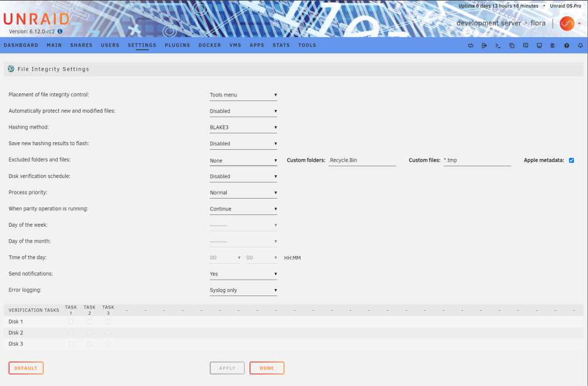Click the feedback speech bubble icon

pos(525,45)
